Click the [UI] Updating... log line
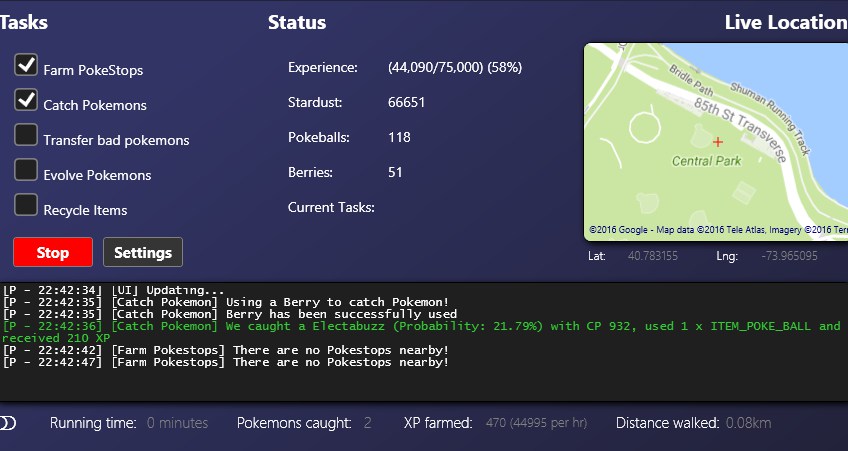Screen dimensions: 848x451 click(112, 290)
